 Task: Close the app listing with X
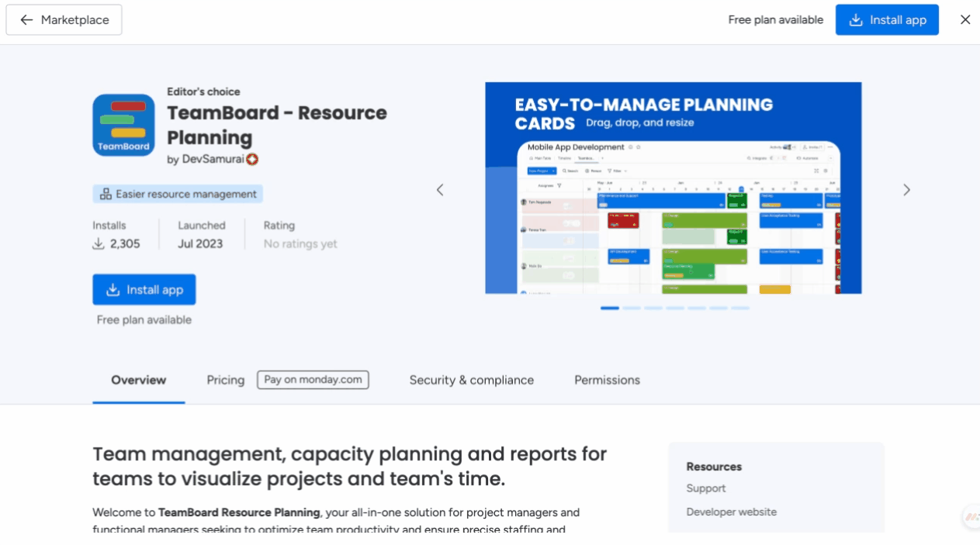(965, 20)
